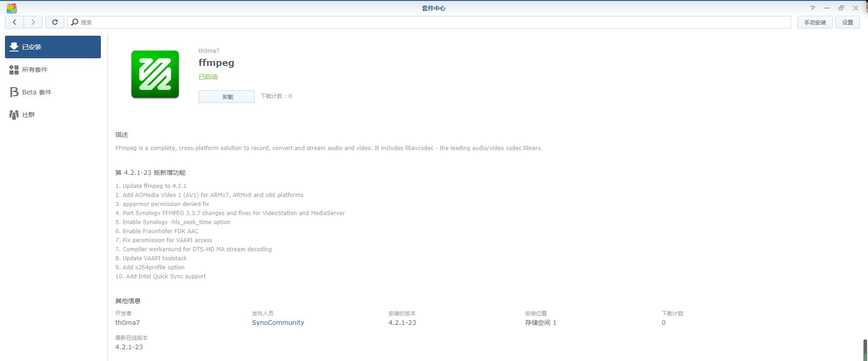Image resolution: width=868 pixels, height=361 pixels.
Task: Close the 套件中心 window
Action: pyautogui.click(x=856, y=8)
